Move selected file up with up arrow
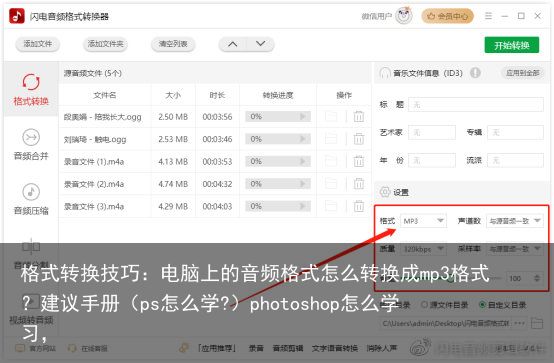The height and width of the screenshot is (363, 554). pos(232,44)
